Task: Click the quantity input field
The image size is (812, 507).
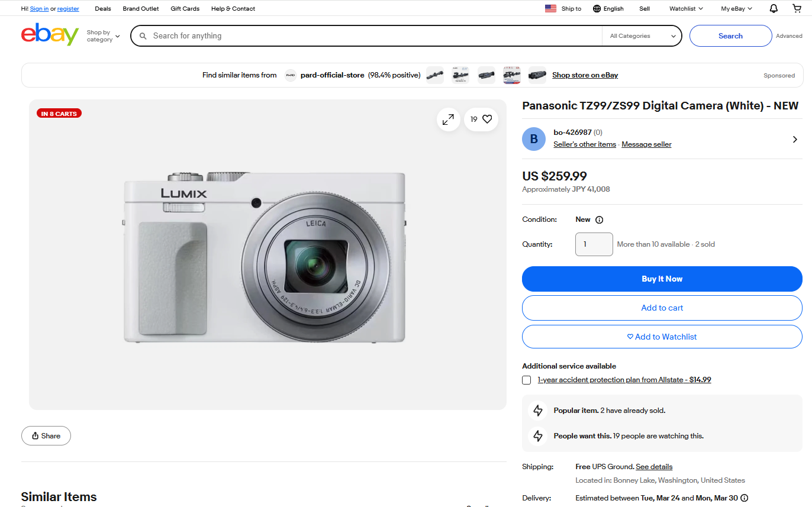Action: pos(594,244)
